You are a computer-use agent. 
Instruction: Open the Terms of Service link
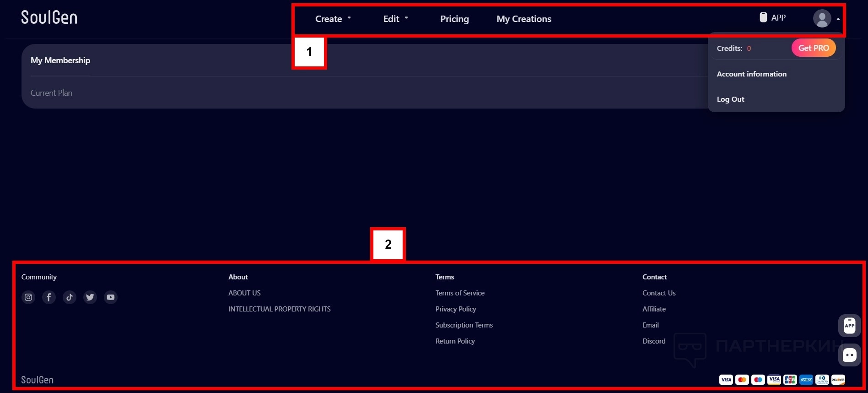[460, 293]
